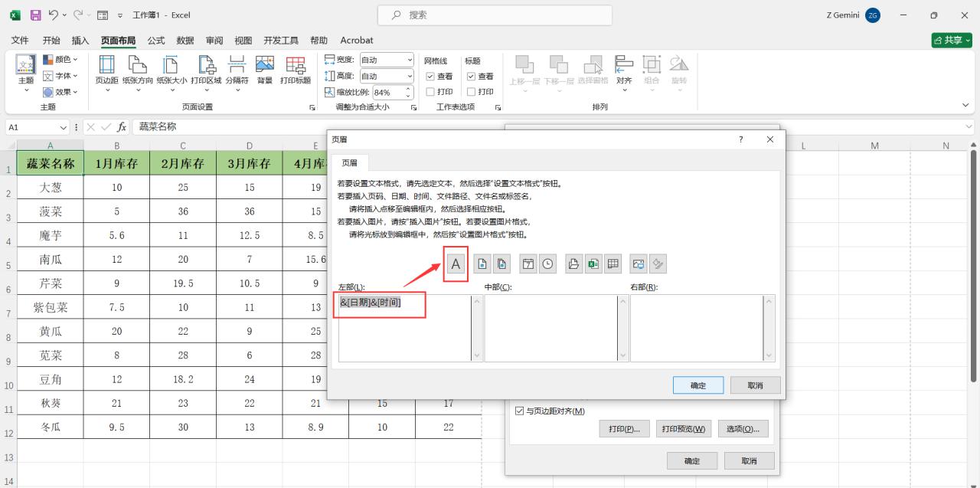Click the help question mark in 页眉 dialog
Screen dimensions: 980x488
(740, 139)
